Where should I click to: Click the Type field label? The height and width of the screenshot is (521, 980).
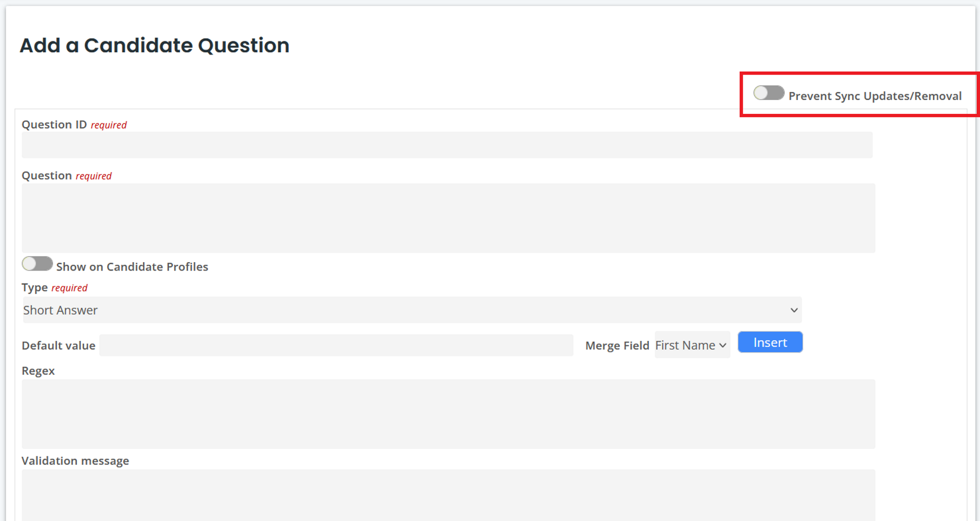[x=35, y=288]
